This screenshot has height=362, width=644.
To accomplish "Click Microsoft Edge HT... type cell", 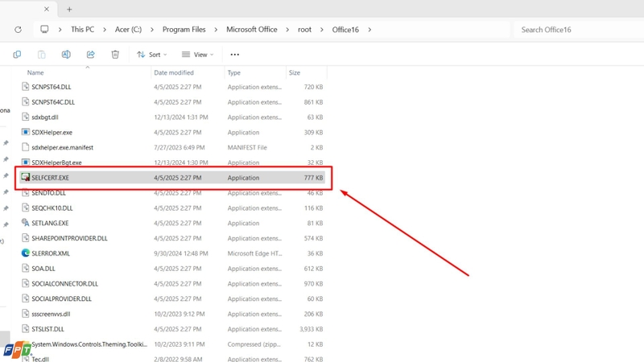I will point(254,253).
